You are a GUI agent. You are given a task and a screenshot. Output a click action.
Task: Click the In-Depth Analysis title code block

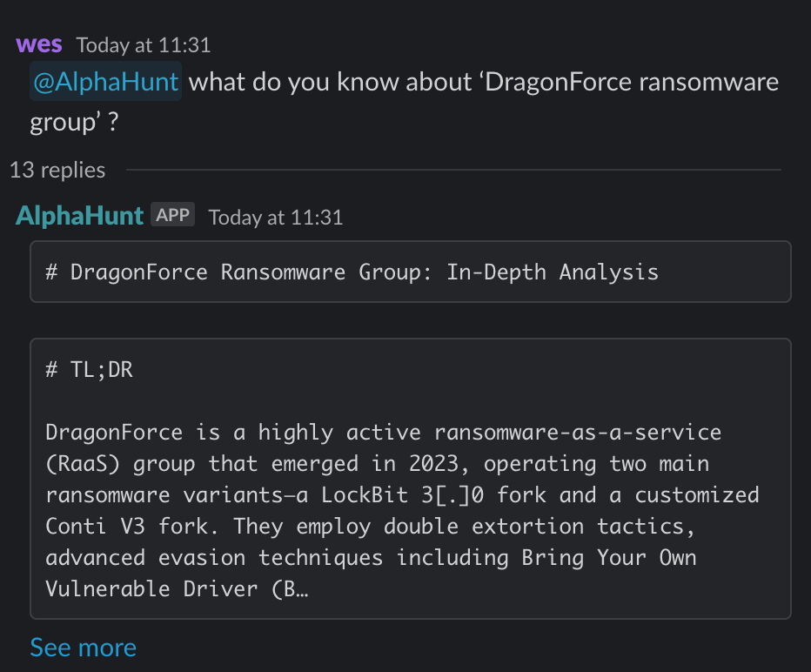411,272
